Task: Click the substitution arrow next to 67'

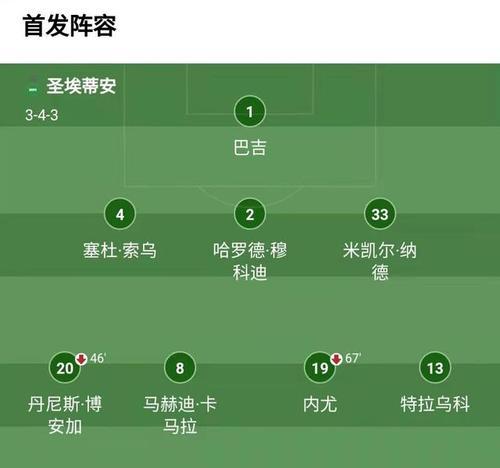Action: pyautogui.click(x=336, y=359)
